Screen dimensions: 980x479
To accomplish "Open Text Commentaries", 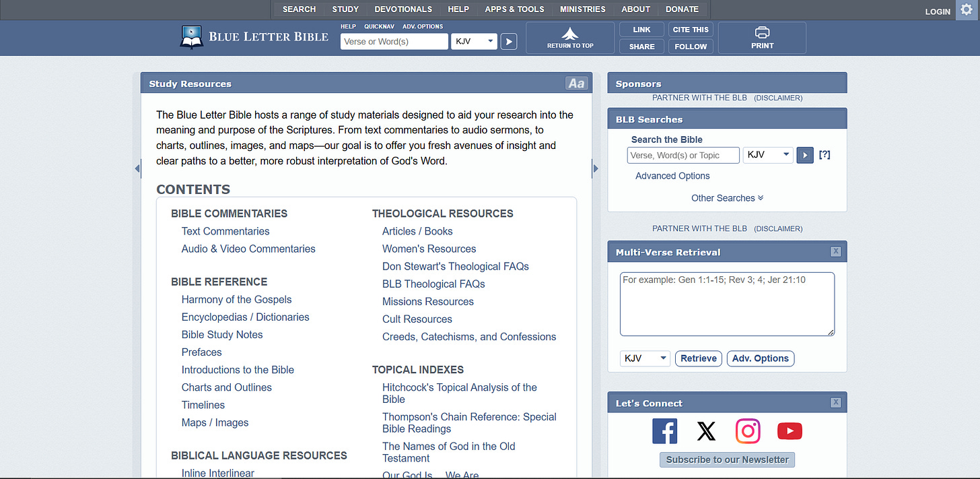I will click(225, 231).
